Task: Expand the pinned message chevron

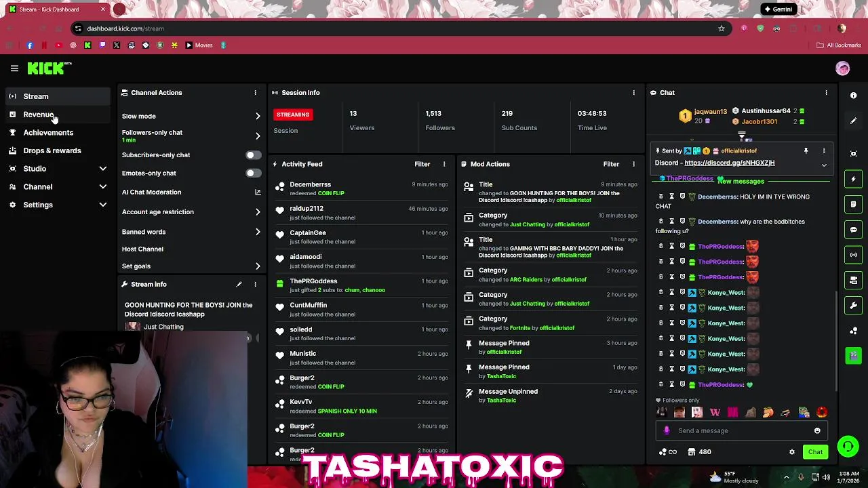Action: click(x=824, y=165)
